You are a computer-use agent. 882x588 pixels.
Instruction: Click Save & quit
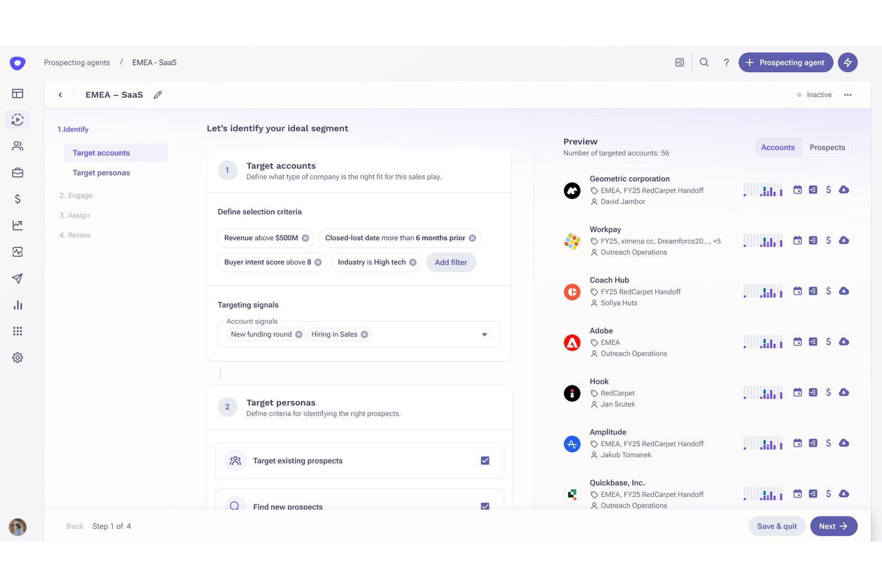[x=777, y=526]
